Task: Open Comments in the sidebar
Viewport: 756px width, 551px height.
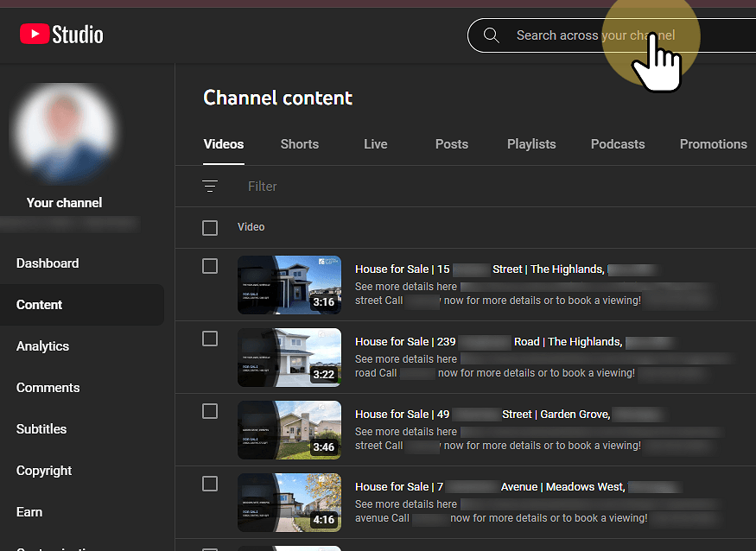Action: [48, 388]
